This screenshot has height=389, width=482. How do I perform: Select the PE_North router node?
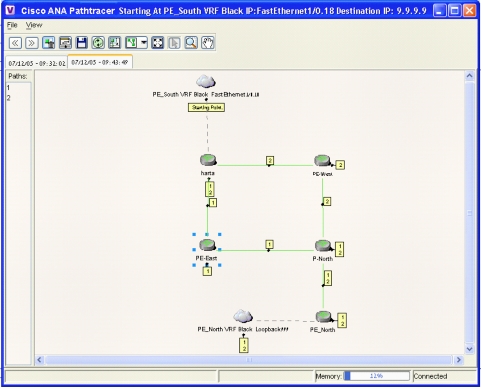point(324,317)
